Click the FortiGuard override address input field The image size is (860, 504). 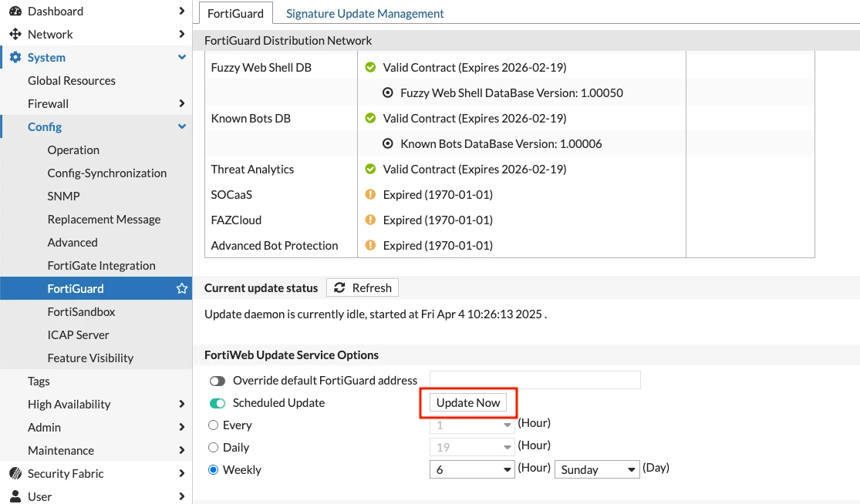click(535, 380)
